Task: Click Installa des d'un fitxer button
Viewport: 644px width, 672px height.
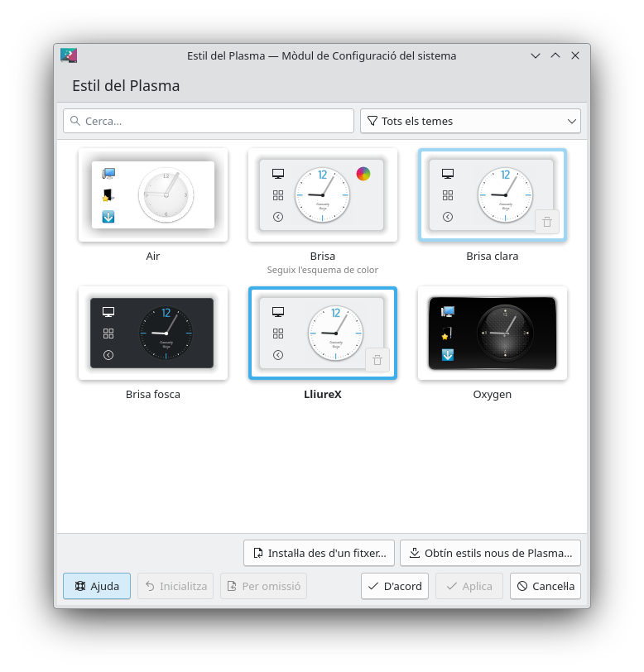Action: tap(319, 553)
